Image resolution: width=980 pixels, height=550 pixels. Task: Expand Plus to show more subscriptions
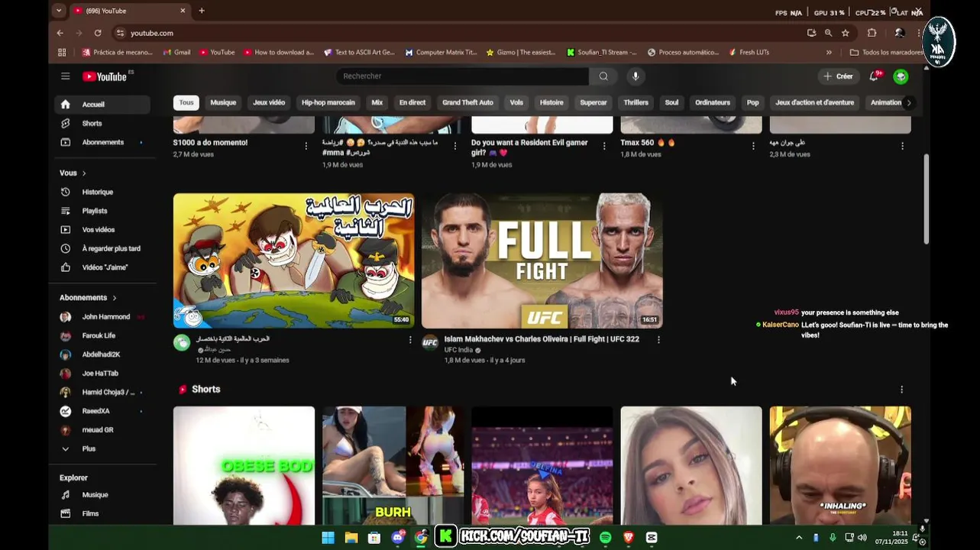tap(102, 449)
